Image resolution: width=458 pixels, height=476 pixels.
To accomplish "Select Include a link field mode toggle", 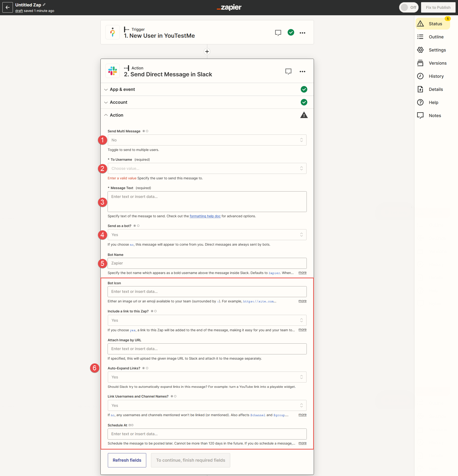I will 154,311.
